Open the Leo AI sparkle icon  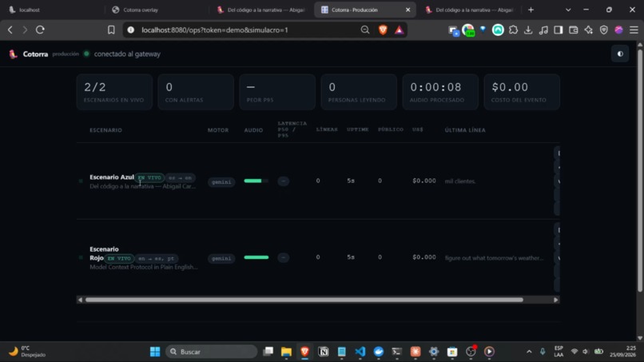click(589, 30)
